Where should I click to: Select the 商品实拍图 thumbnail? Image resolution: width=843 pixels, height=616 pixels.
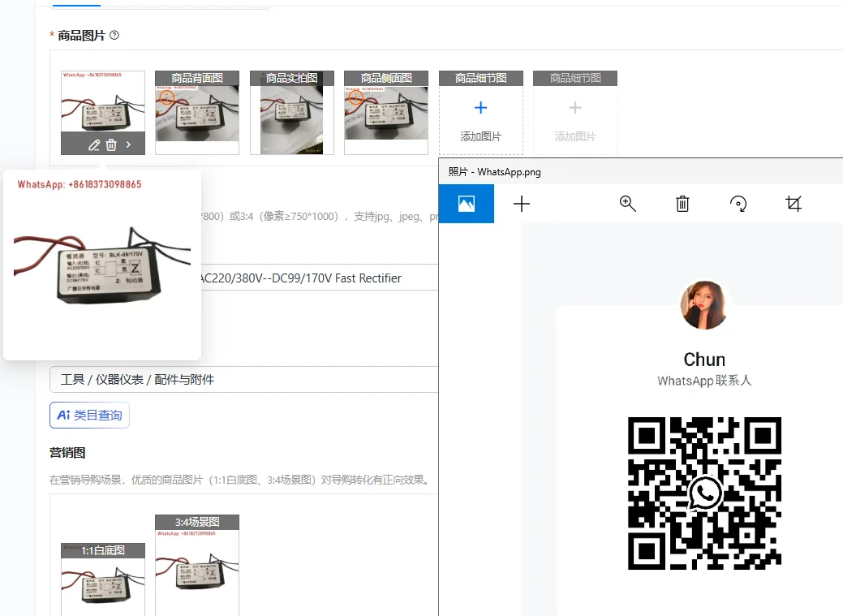pos(292,113)
